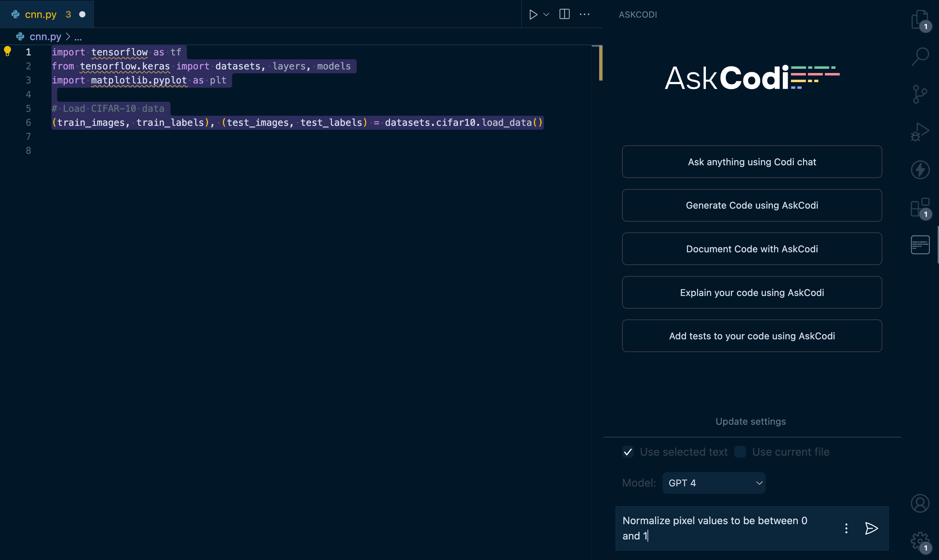The image size is (939, 560).
Task: Send the AskCodi prompt arrow
Action: pos(871,528)
